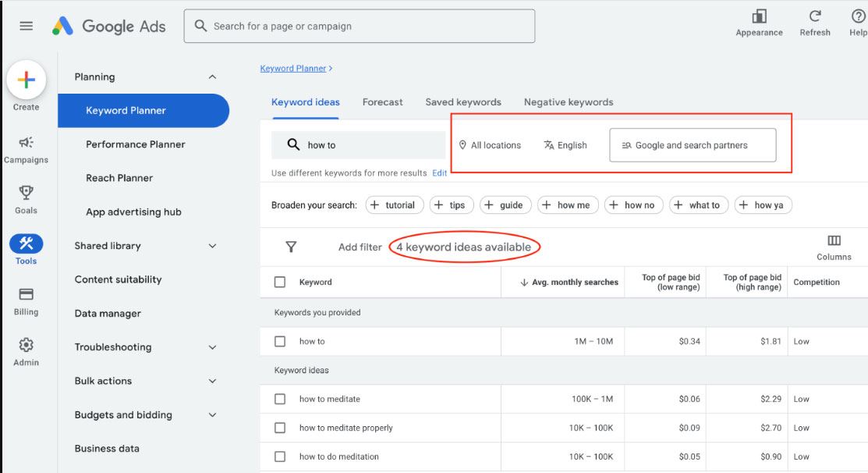
Task: Focus the 'Search for a page or campaign' field
Action: (x=360, y=26)
